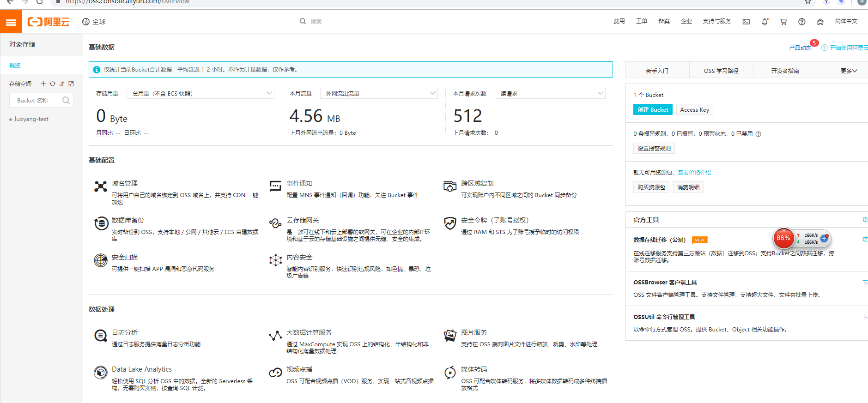
Task: Open the 全球 region selector
Action: (x=94, y=22)
